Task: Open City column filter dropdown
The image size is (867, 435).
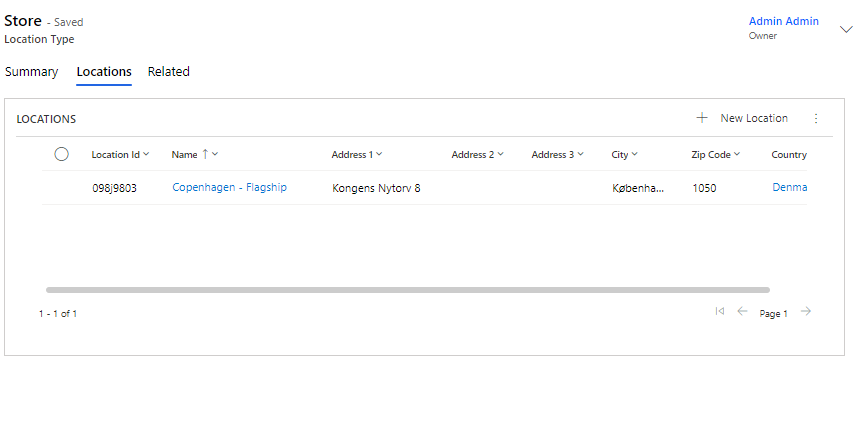Action: pyautogui.click(x=635, y=154)
